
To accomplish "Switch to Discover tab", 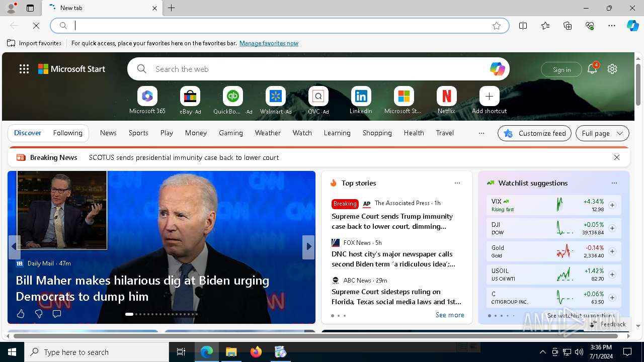I will tap(28, 133).
